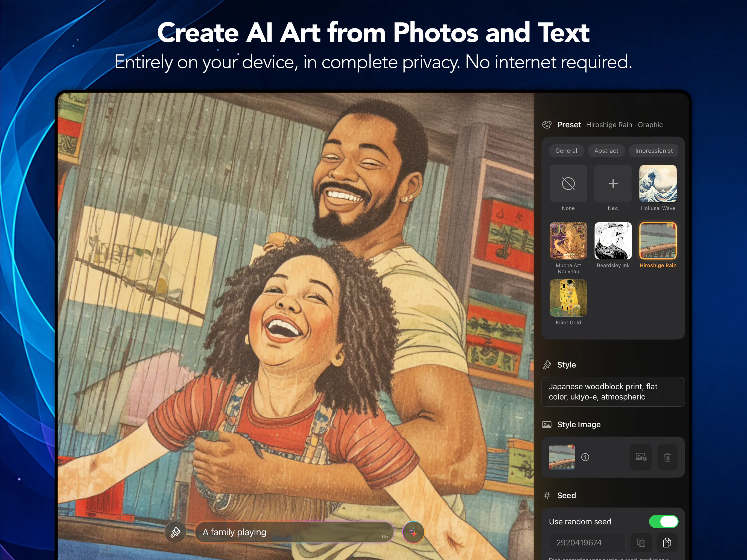The height and width of the screenshot is (560, 747).
Task: Copy the seed with clipboard icon
Action: (x=667, y=542)
